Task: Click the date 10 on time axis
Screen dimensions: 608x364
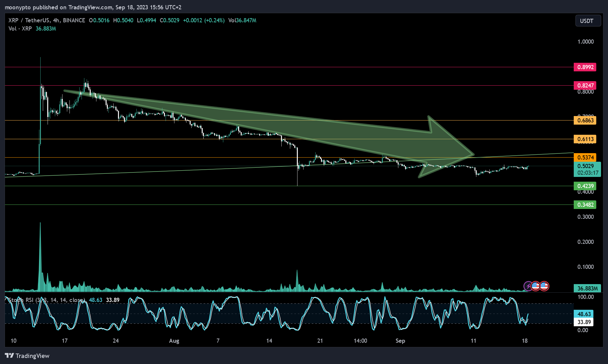Action: point(14,341)
